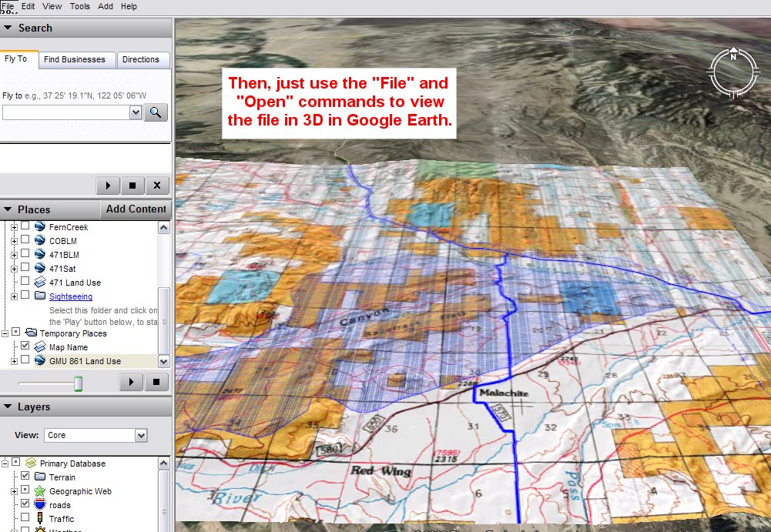Click the compass N navigation ring
The height and width of the screenshot is (532, 771).
(733, 73)
